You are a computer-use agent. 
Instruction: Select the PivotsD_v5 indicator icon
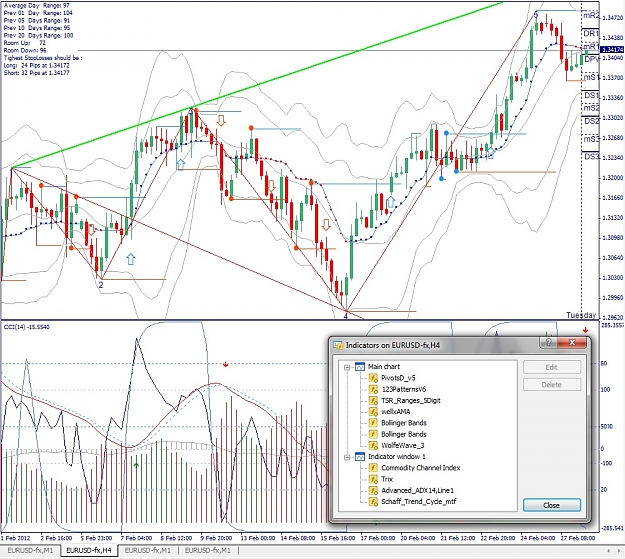(x=373, y=378)
